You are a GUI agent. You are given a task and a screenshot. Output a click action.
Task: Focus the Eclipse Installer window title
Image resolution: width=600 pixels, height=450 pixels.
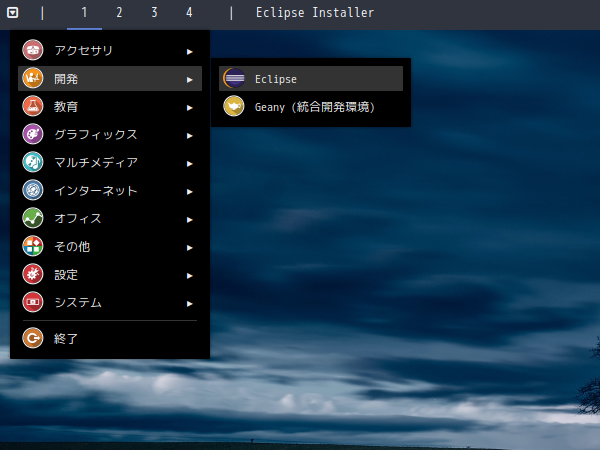(x=315, y=13)
